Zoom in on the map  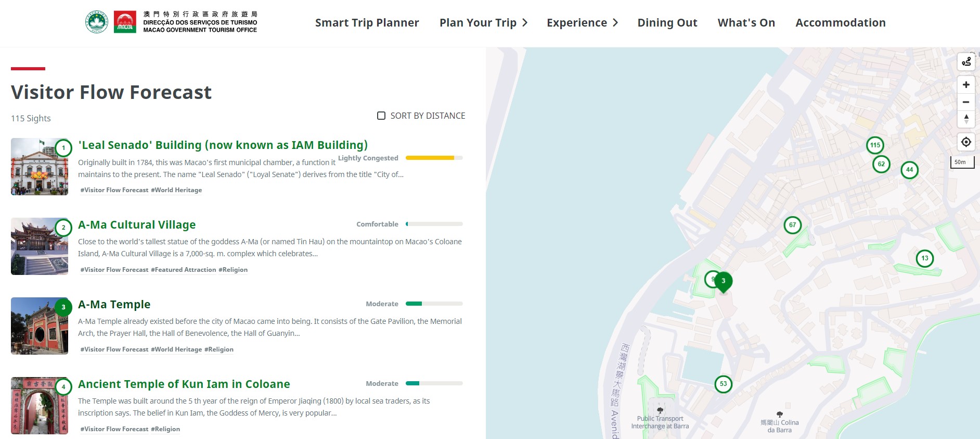(x=966, y=85)
